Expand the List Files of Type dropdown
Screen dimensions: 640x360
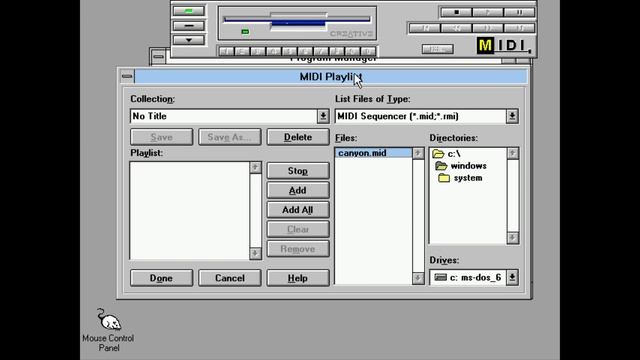tap(512, 116)
